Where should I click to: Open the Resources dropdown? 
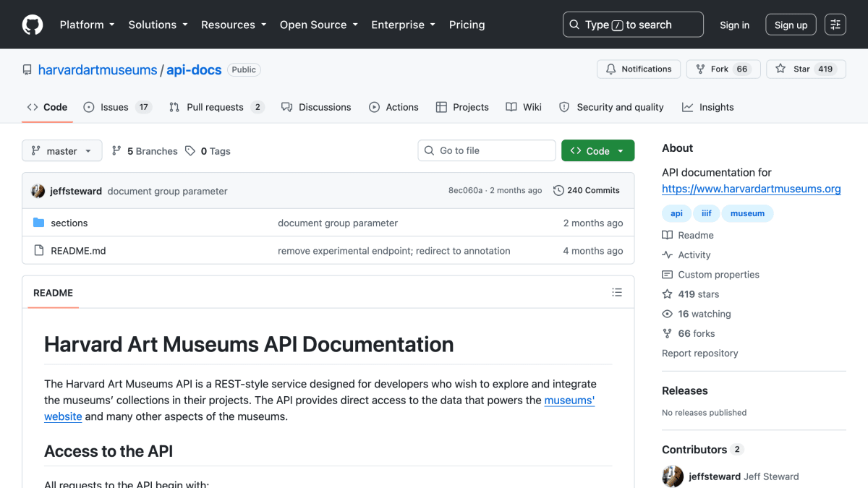tap(234, 25)
